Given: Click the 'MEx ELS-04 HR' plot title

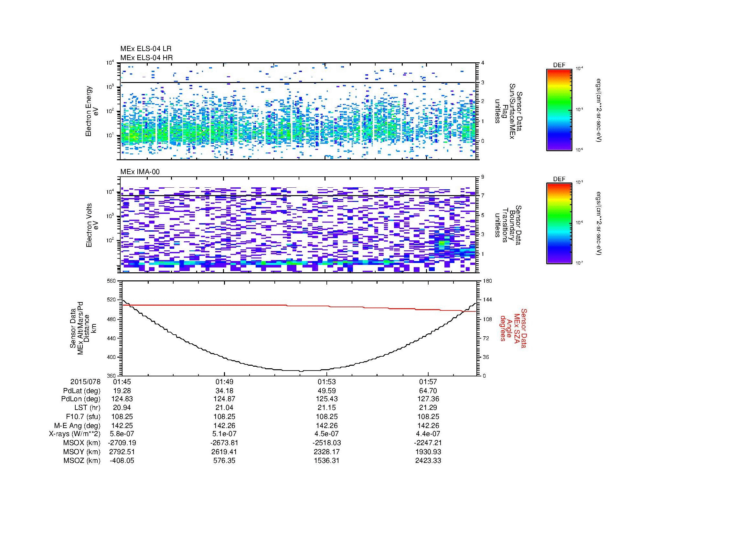Looking at the screenshot, I should pyautogui.click(x=146, y=58).
